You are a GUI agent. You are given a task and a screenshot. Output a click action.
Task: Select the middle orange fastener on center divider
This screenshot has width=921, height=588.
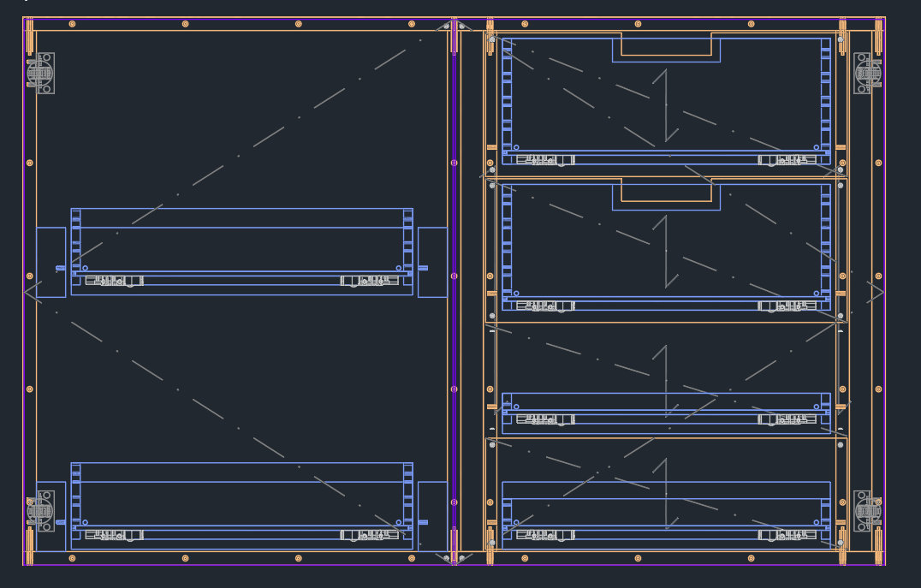[x=454, y=276]
